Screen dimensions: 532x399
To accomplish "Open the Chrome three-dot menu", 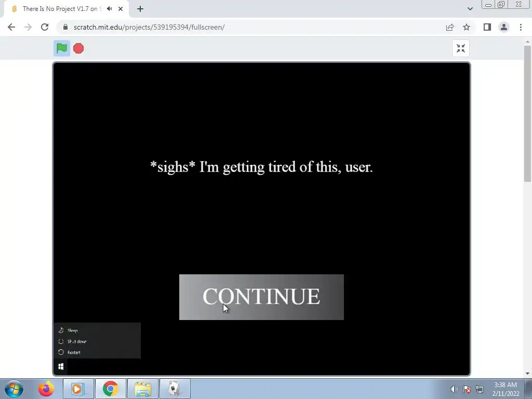I will coord(521,27).
